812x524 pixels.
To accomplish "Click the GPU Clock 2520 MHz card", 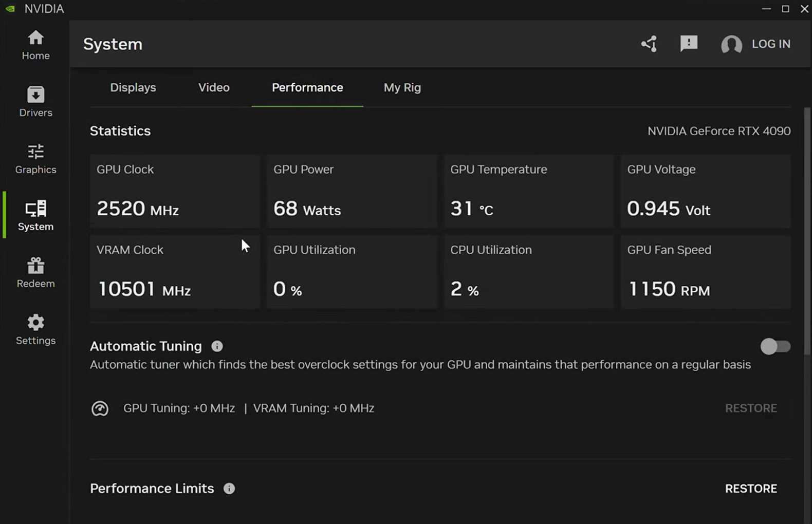I will click(x=175, y=191).
